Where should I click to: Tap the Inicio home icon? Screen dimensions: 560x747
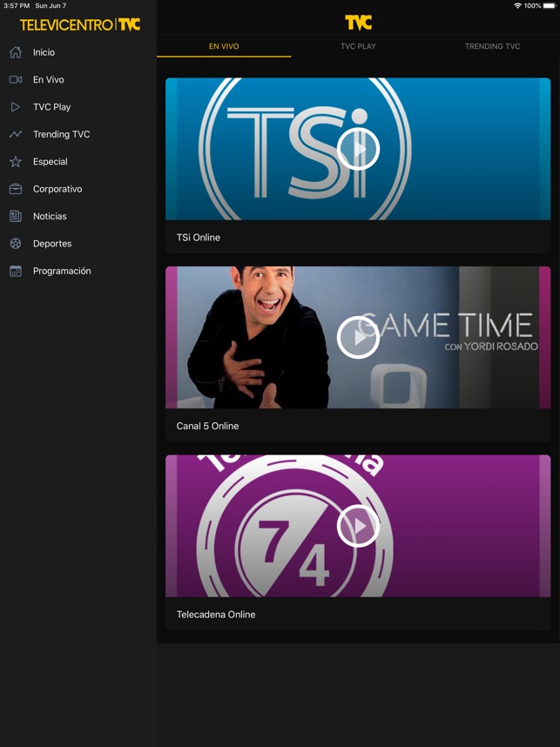(x=16, y=52)
